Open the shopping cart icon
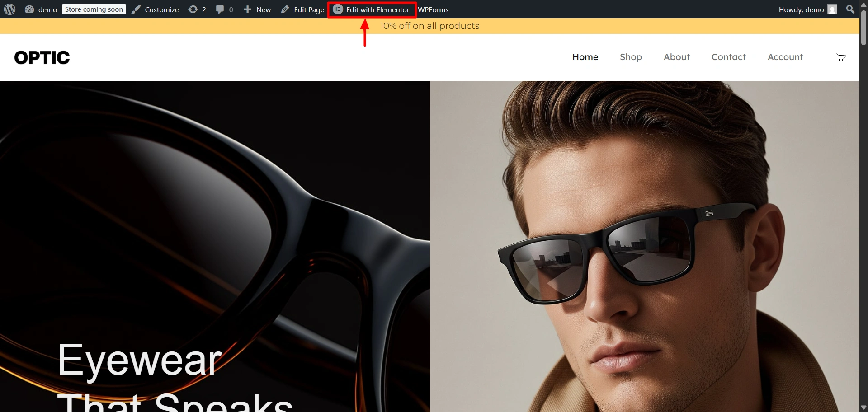This screenshot has width=868, height=412. tap(841, 57)
